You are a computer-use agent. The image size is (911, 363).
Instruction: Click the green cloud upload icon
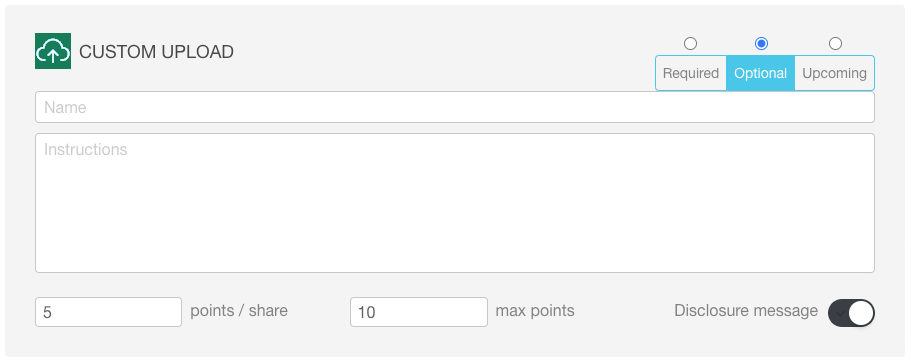[53, 51]
